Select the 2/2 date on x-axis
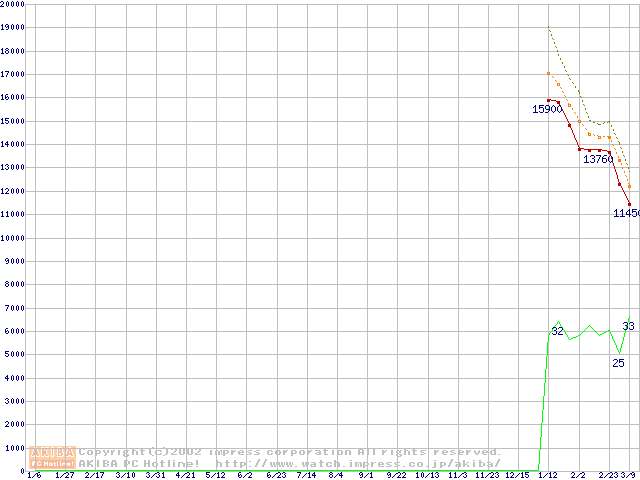This screenshot has height=480, width=640. [x=578, y=475]
